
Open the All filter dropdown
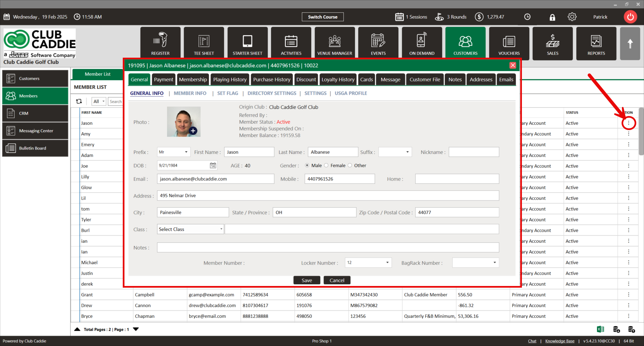[99, 101]
